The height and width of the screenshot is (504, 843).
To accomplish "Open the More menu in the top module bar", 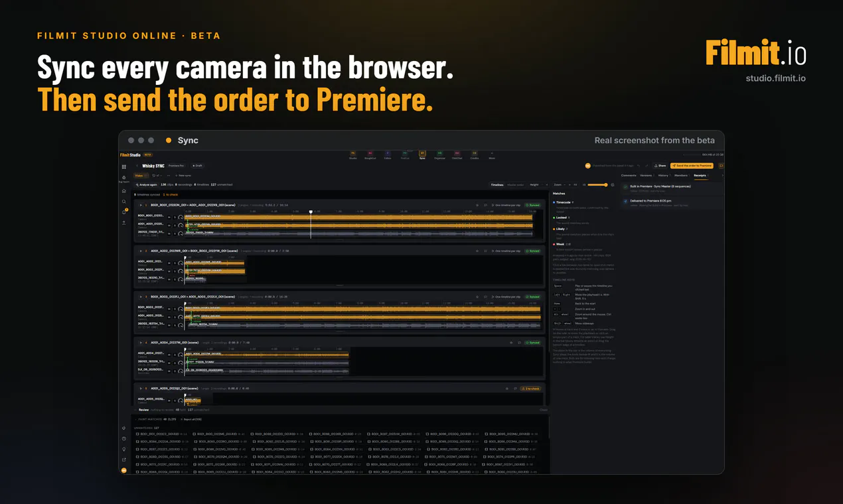I will pos(492,157).
